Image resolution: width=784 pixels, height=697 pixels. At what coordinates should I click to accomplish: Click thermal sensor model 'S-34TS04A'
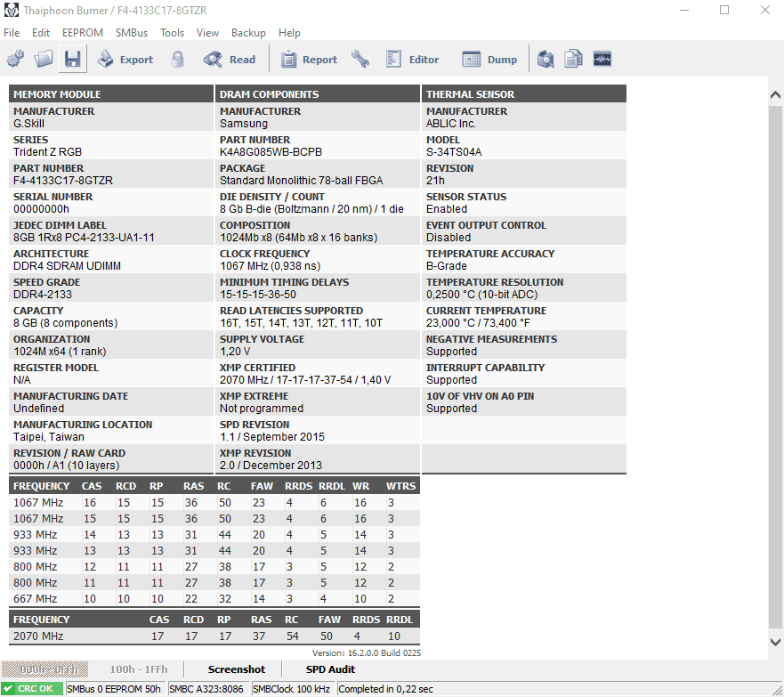coord(454,152)
